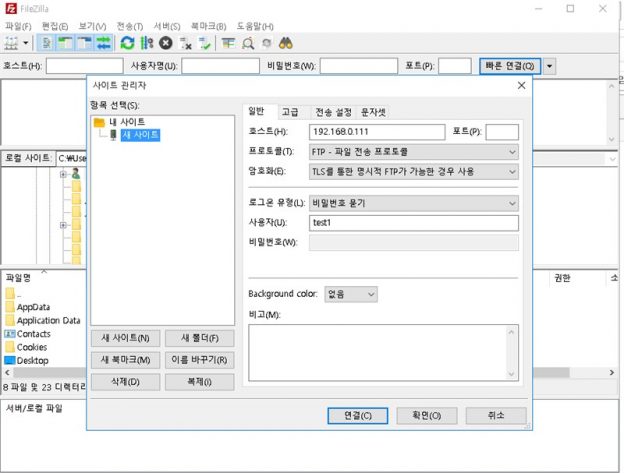
Task: Click the 삭제(D) button
Action: [125, 382]
